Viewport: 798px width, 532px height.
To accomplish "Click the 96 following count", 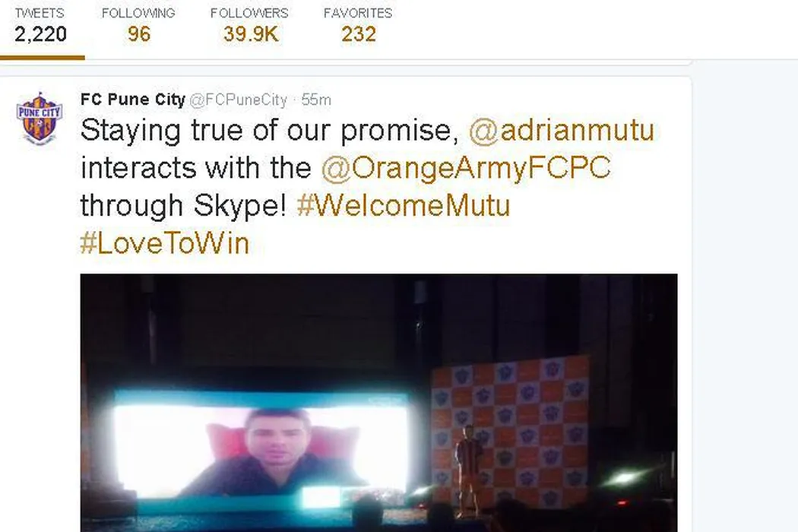I will [139, 34].
